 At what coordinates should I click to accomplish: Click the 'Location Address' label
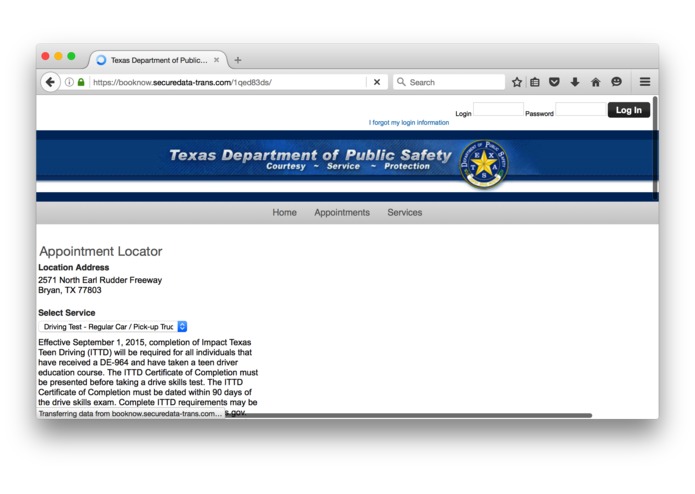point(74,267)
